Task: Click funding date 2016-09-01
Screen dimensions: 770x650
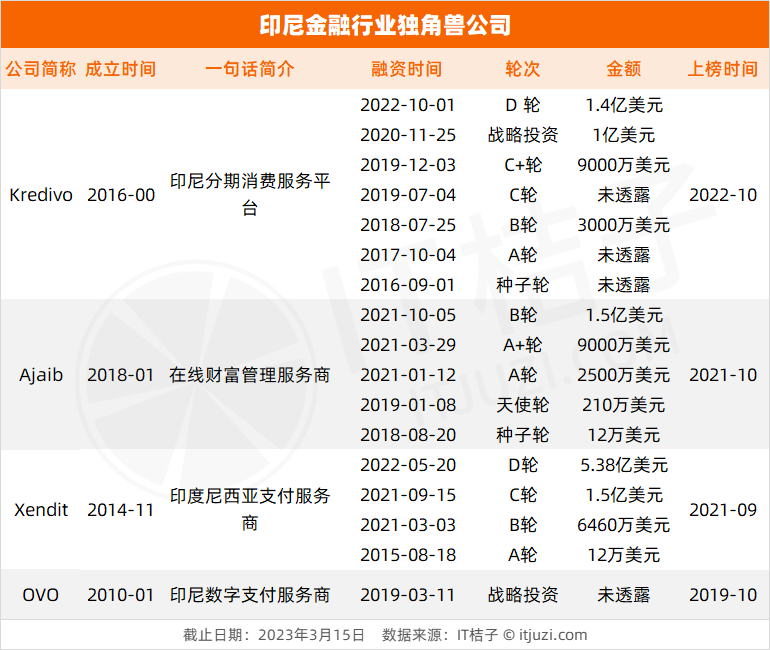Action: pyautogui.click(x=408, y=285)
